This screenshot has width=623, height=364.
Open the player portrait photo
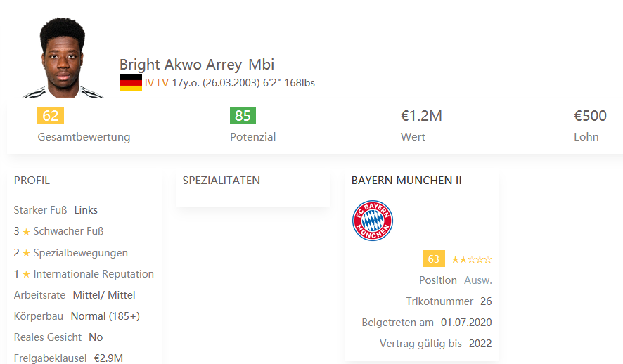(x=63, y=58)
